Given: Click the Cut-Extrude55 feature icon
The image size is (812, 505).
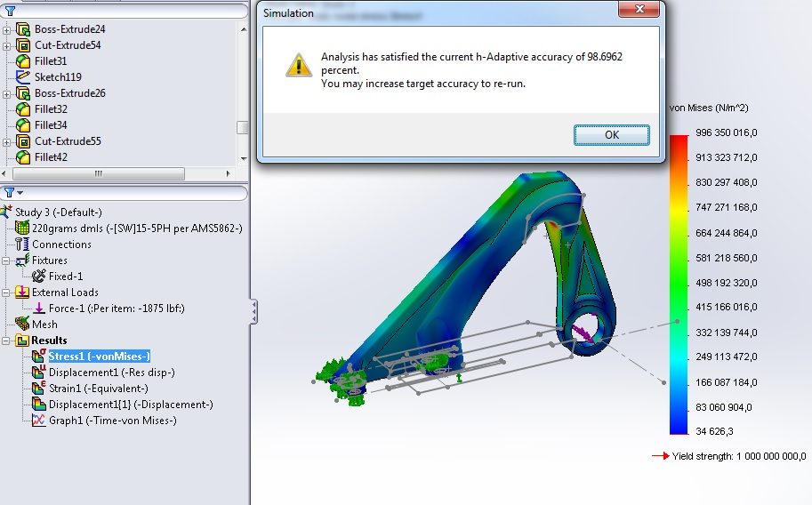Looking at the screenshot, I should (23, 141).
